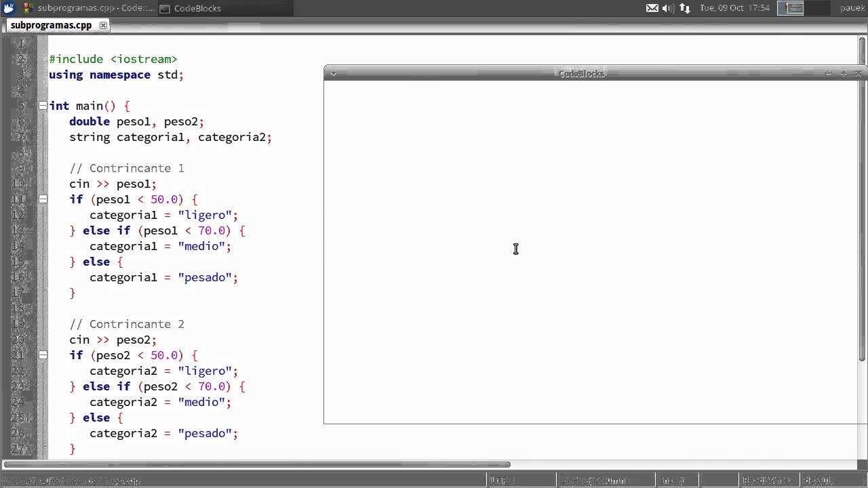Click 'else if (peso1 < 70.0)' line

pos(157,230)
